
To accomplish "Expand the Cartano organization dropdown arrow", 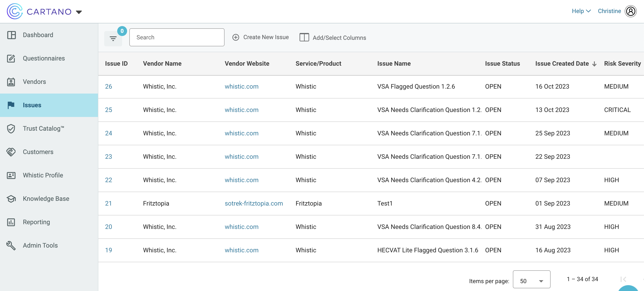I will pos(79,12).
